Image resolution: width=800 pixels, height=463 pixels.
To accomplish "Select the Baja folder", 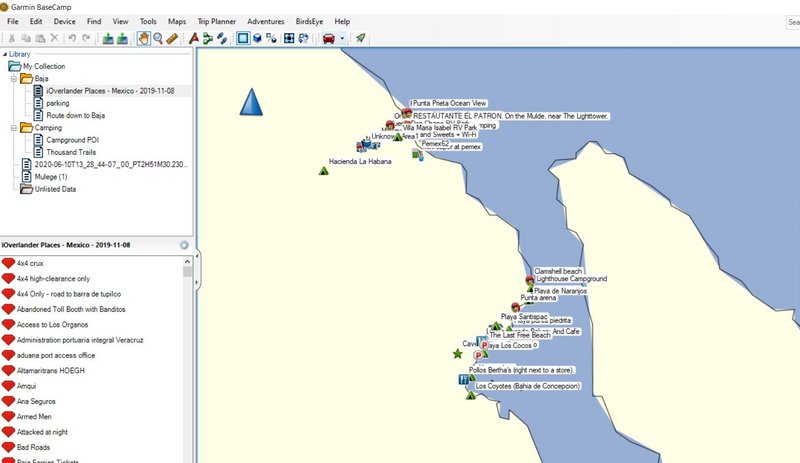I will point(41,79).
